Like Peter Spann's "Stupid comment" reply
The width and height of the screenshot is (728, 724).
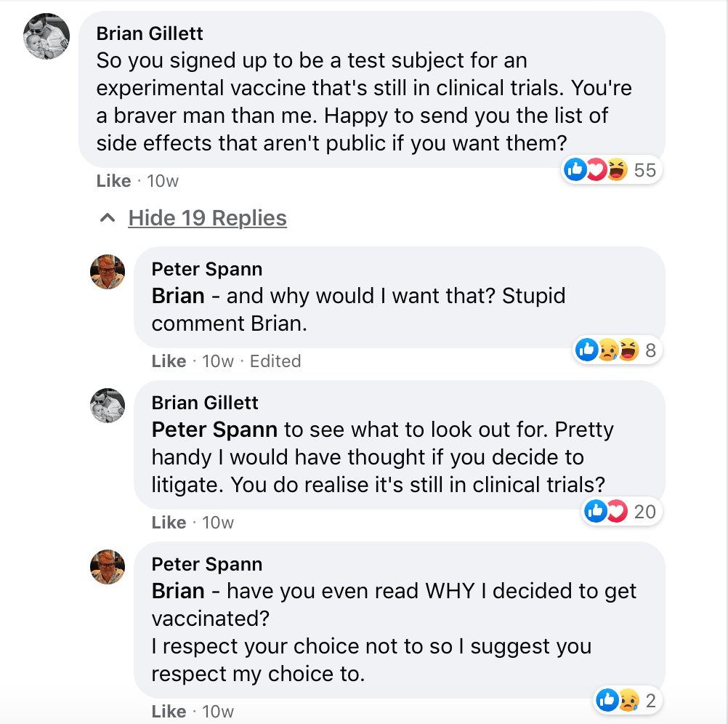pos(169,361)
